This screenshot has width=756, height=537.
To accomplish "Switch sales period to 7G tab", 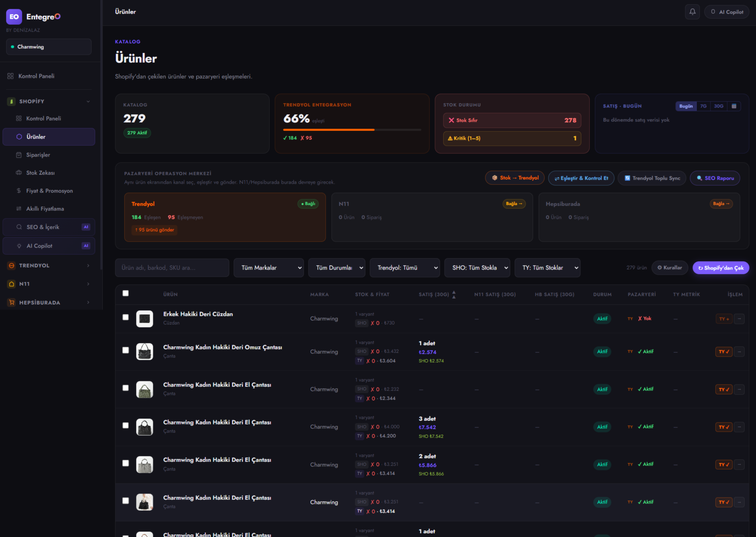I will pyautogui.click(x=703, y=106).
